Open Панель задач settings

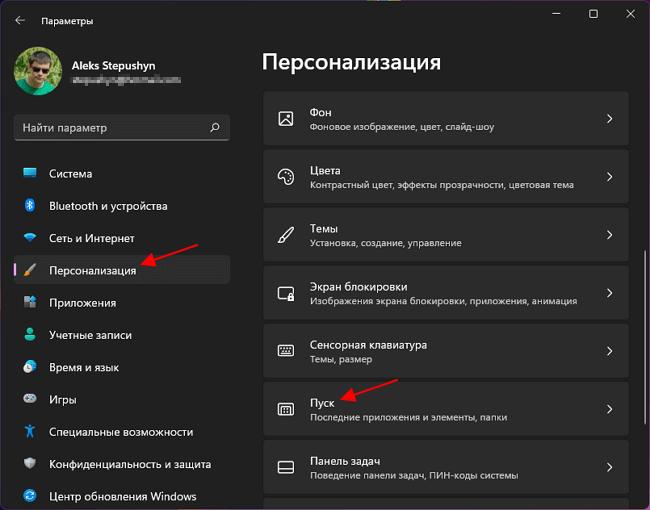pyautogui.click(x=446, y=467)
